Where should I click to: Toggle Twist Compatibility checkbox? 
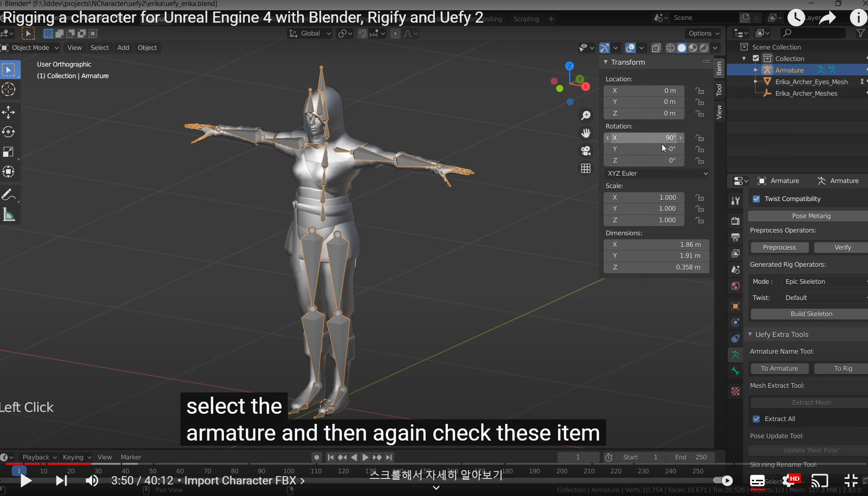click(x=756, y=199)
